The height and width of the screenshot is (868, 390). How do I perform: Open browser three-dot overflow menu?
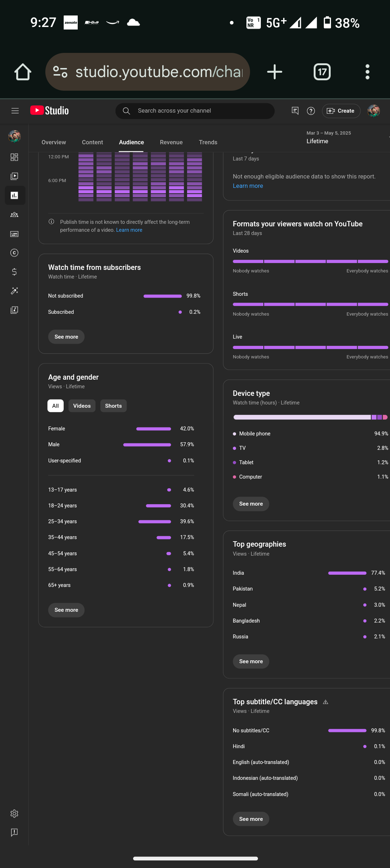tap(367, 72)
